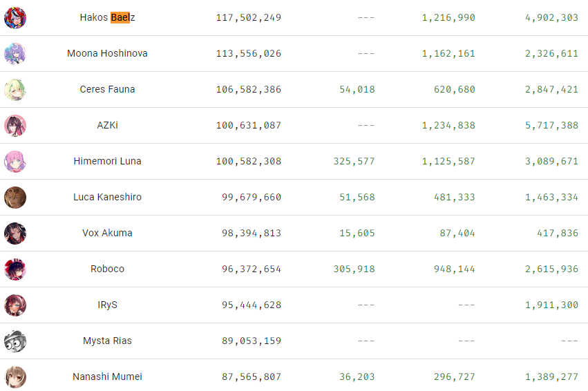Open the Hakos Baelz channel name
Image resolution: width=588 pixels, height=391 pixels.
[x=107, y=18]
